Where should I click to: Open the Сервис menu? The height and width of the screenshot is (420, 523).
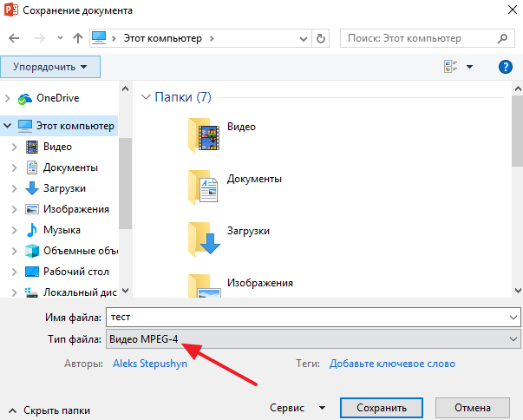pos(297,407)
